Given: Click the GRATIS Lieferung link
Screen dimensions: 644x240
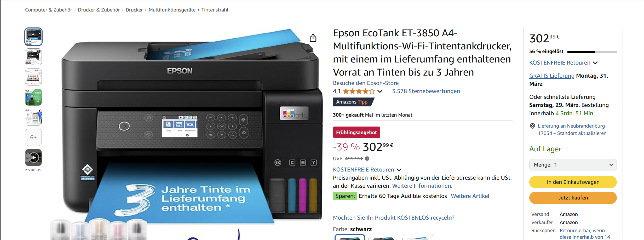Looking at the screenshot, I should click(x=552, y=76).
